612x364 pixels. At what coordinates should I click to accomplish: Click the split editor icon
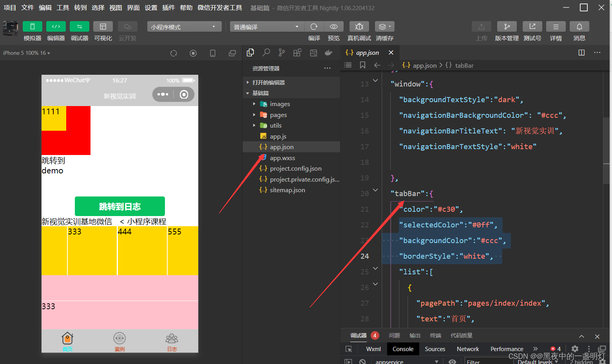tap(581, 52)
